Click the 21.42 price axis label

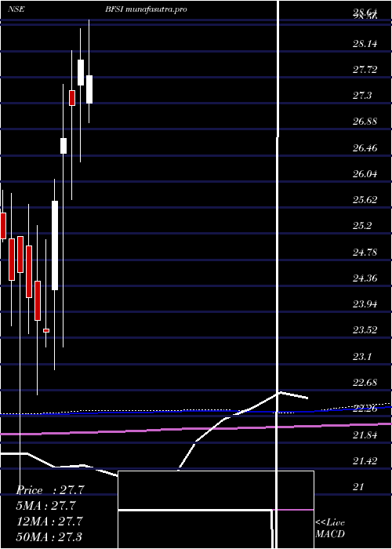click(365, 460)
